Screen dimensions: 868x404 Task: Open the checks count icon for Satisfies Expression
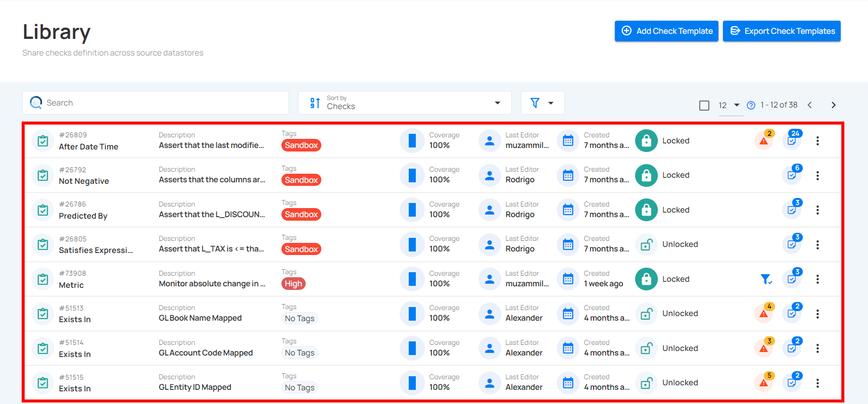792,244
